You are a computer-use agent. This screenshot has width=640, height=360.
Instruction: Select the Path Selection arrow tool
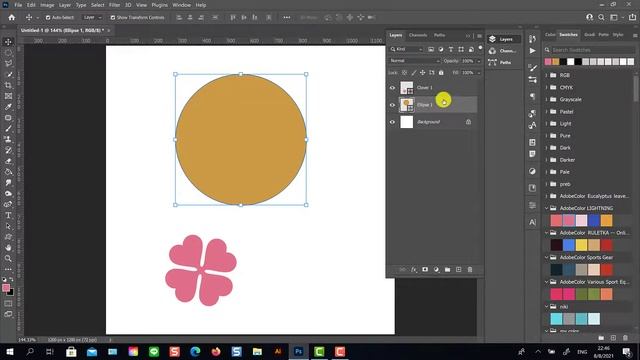8,226
